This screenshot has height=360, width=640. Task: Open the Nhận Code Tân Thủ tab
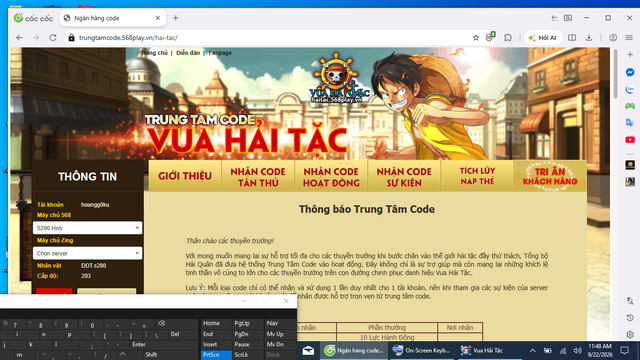coord(258,177)
